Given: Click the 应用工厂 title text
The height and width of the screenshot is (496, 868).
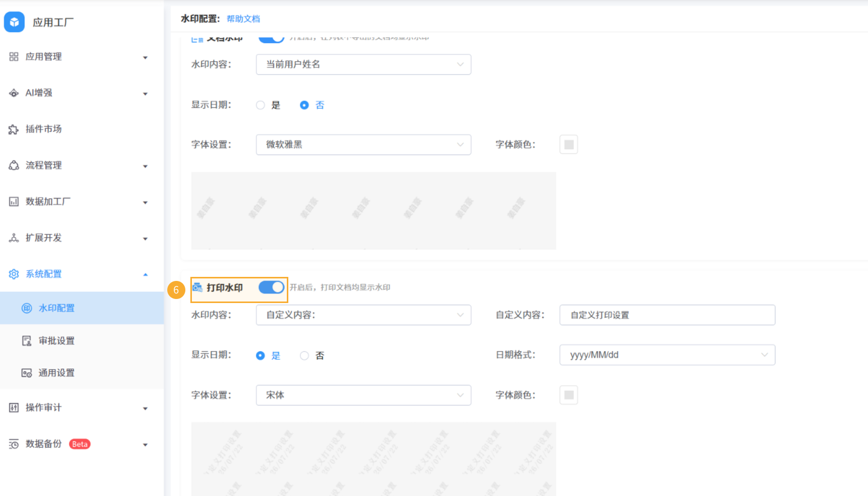Looking at the screenshot, I should (53, 22).
